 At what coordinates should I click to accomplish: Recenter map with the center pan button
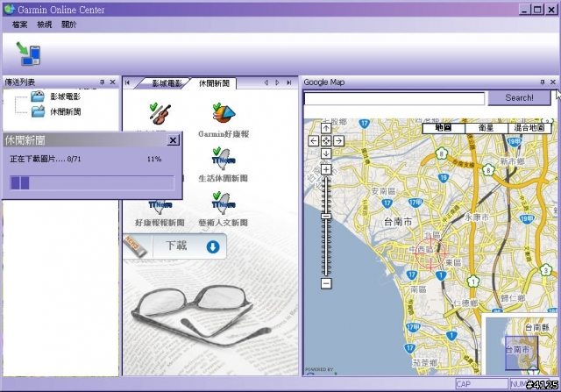click(326, 140)
